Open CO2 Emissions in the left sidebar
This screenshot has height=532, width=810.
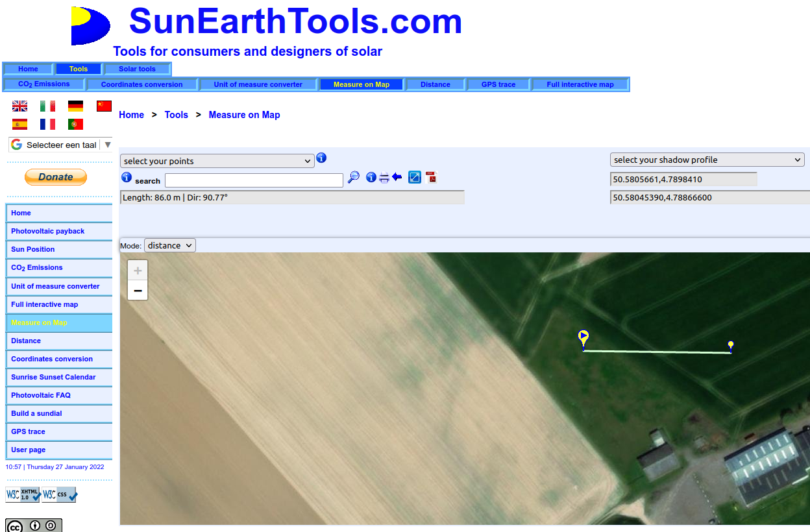tap(59, 267)
